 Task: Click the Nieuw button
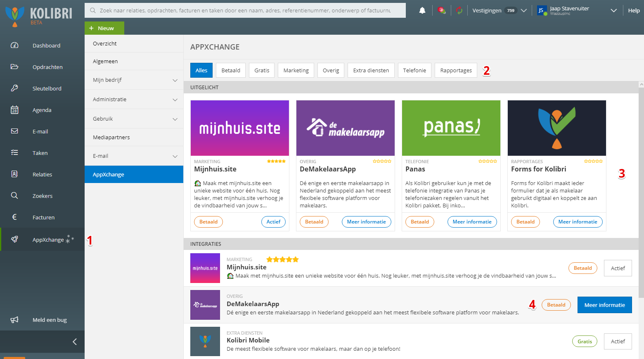(104, 28)
